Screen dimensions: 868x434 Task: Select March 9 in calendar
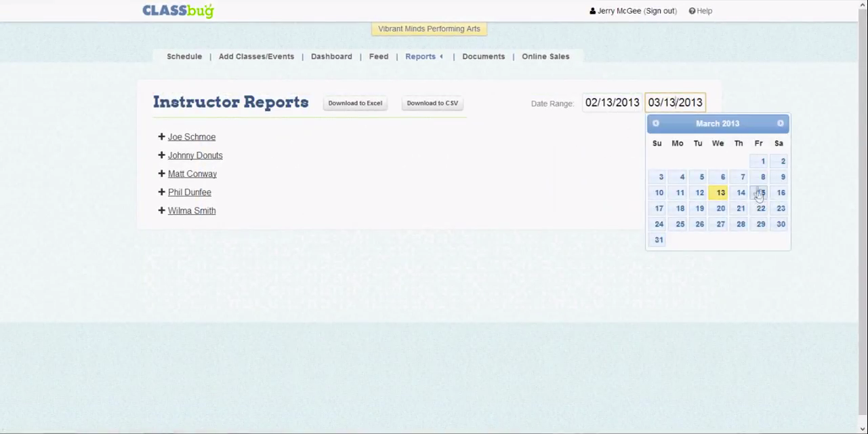point(779,177)
